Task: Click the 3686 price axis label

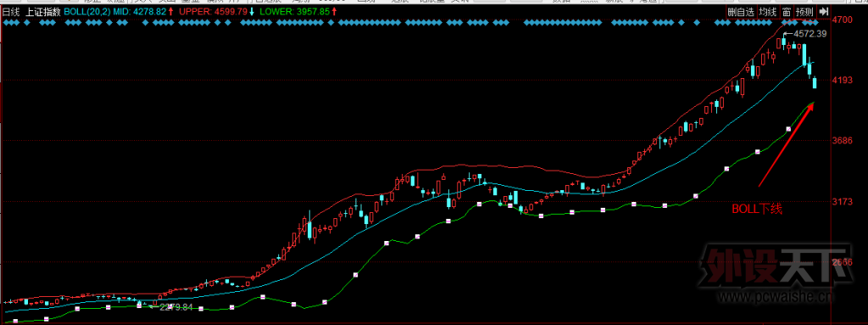Action: (842, 142)
